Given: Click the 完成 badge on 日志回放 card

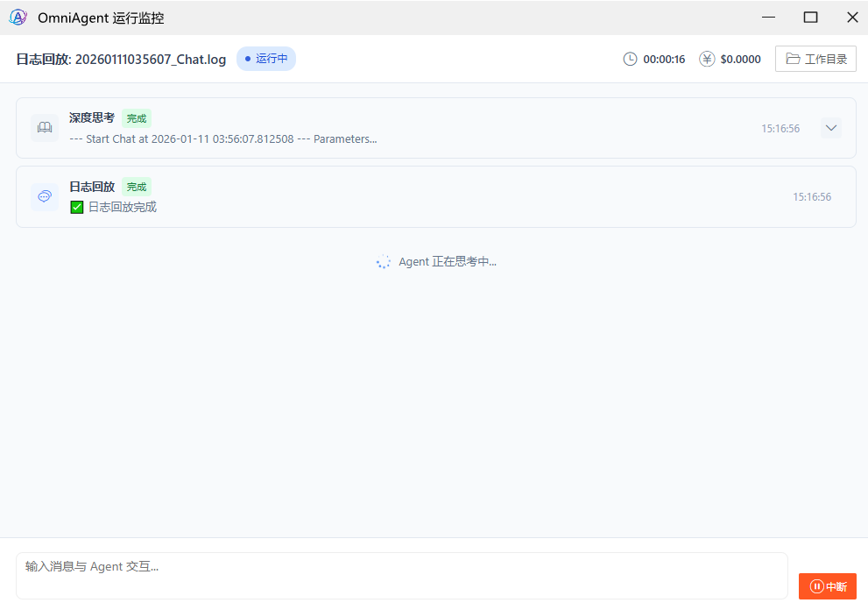Looking at the screenshot, I should click(x=137, y=187).
